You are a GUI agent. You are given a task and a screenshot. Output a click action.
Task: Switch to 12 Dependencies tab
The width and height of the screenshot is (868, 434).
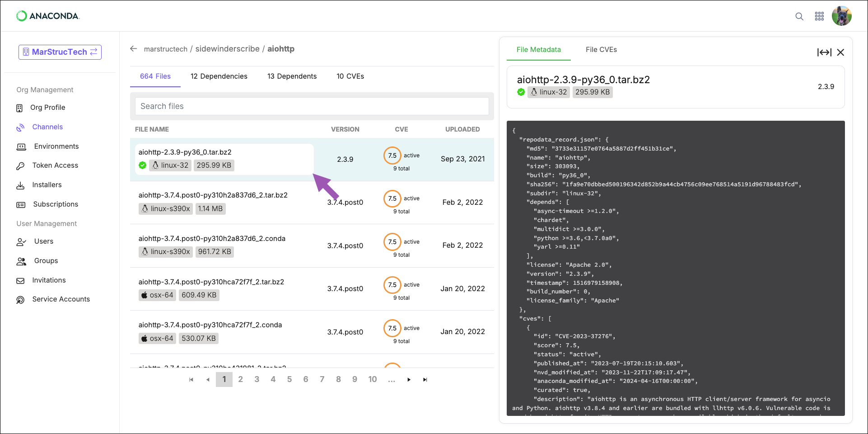tap(219, 76)
